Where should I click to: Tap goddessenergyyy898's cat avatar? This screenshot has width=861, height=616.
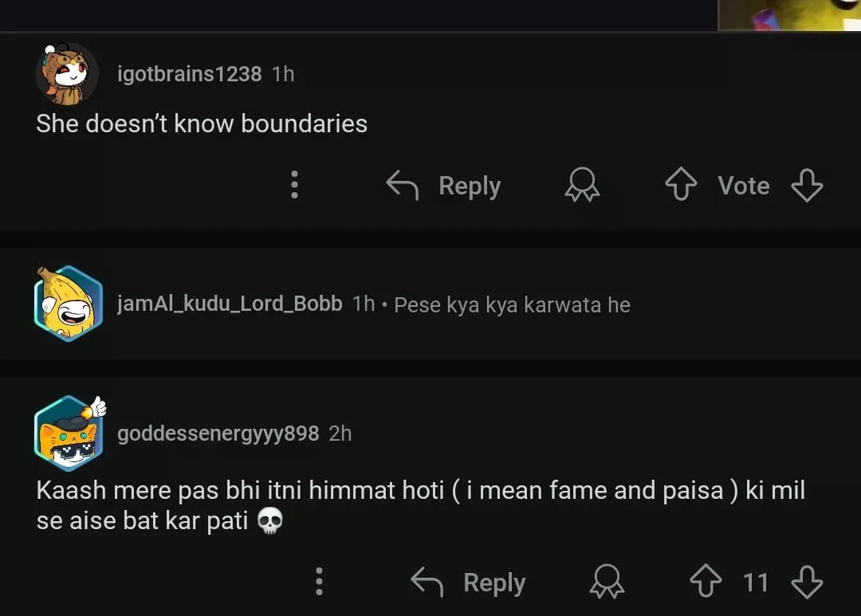69,434
